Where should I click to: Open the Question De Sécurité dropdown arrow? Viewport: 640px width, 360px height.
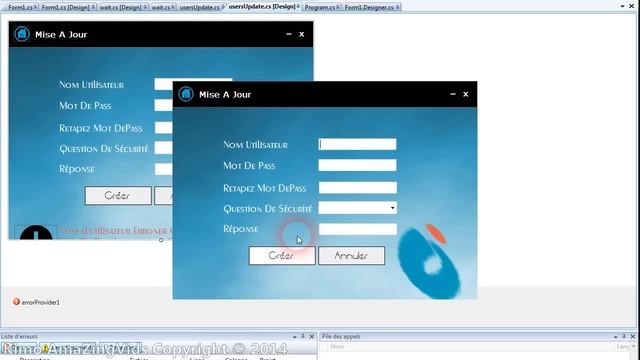click(x=392, y=208)
